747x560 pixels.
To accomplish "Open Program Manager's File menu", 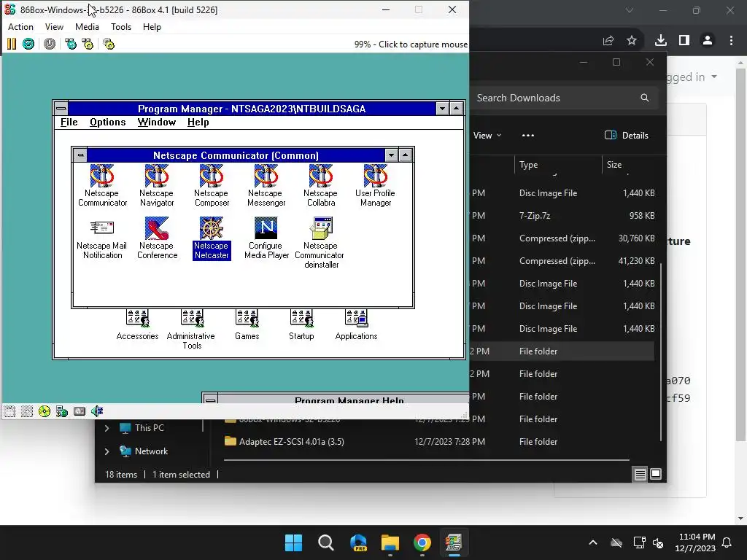I will [69, 122].
